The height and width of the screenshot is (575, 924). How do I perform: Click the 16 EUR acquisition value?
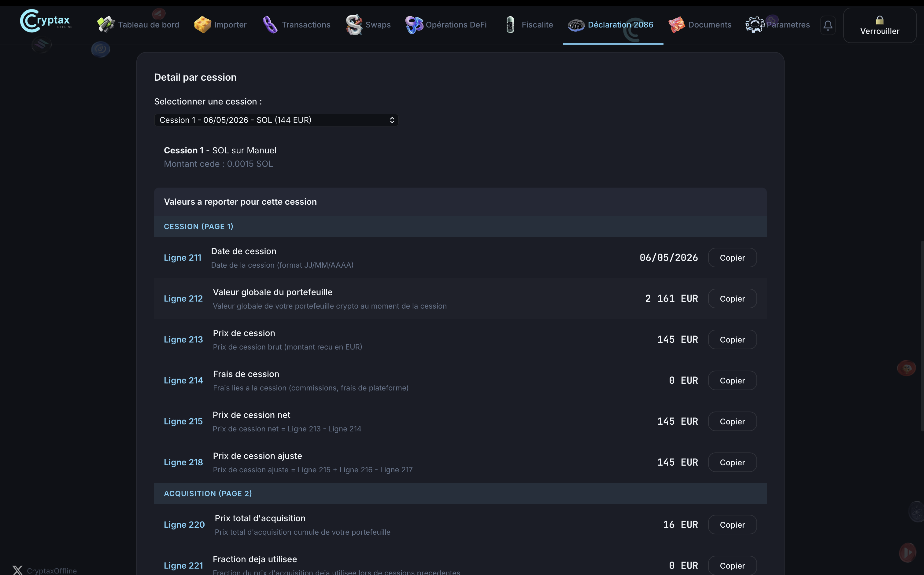680,525
